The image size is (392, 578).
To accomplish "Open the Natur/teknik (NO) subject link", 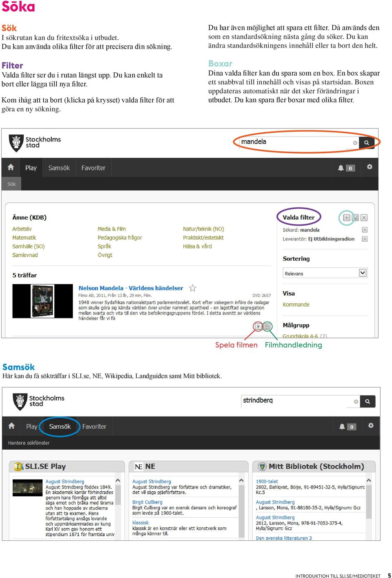I will 203,229.
